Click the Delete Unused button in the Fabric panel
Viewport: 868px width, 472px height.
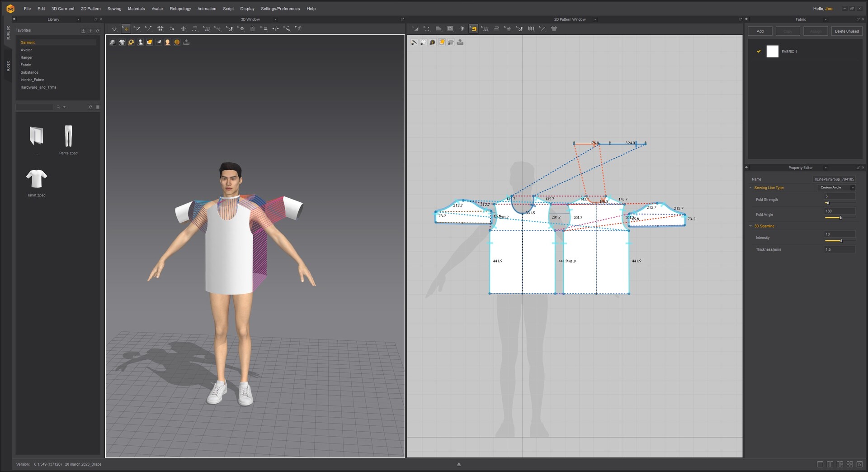[x=847, y=31]
